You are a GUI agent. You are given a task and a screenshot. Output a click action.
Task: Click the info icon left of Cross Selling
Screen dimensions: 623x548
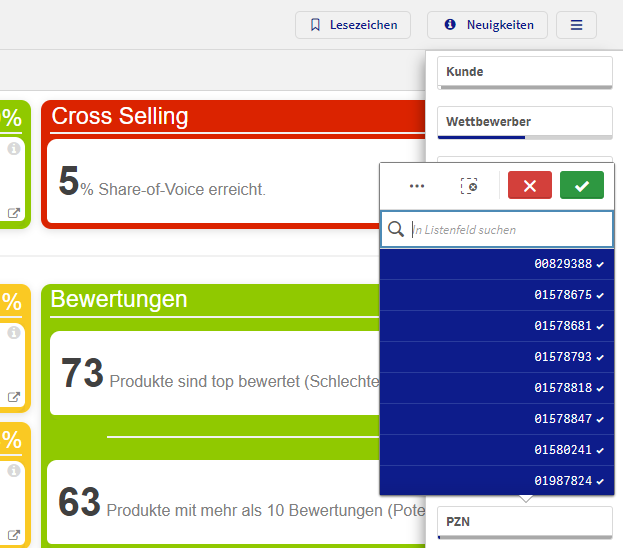point(14,149)
